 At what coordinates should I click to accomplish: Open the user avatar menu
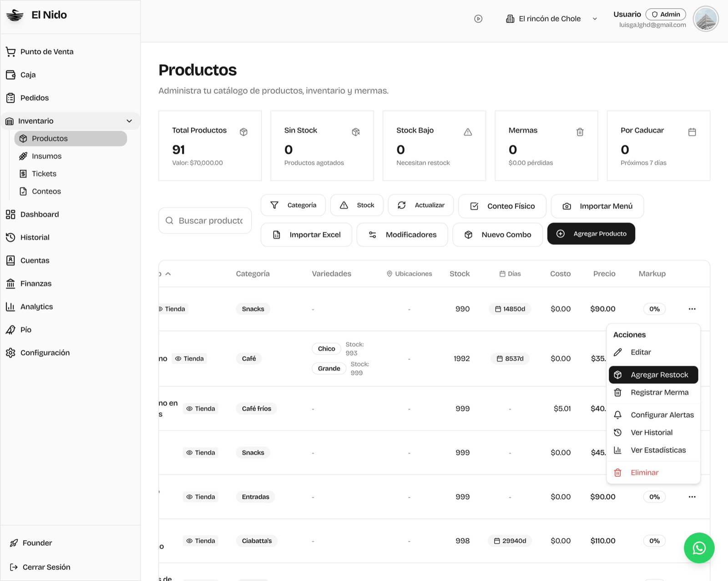click(x=706, y=19)
